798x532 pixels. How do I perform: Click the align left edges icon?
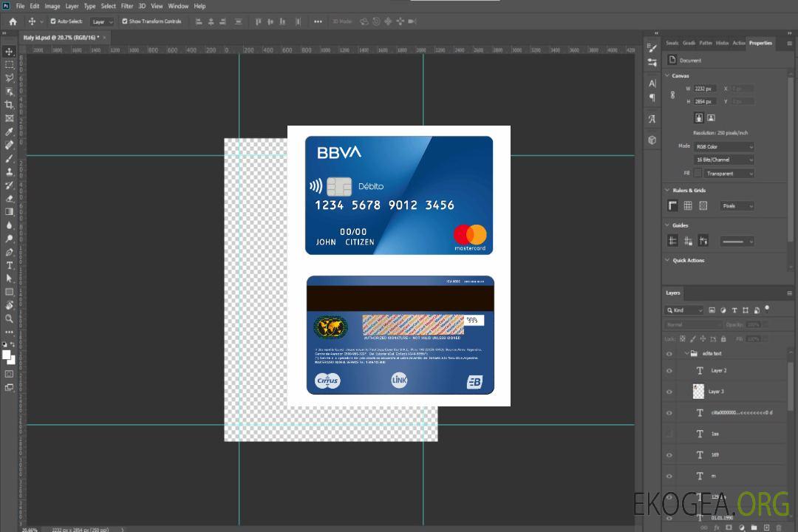(199, 21)
